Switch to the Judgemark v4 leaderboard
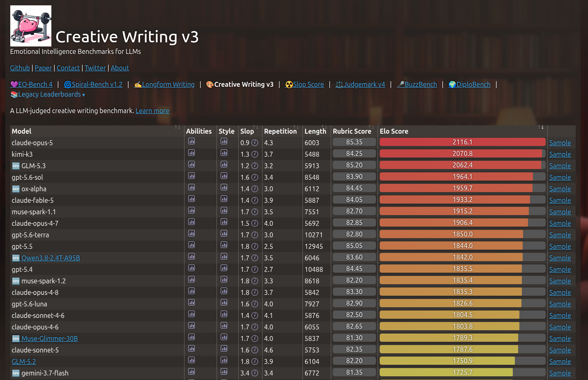The height and width of the screenshot is (380, 588). (360, 84)
